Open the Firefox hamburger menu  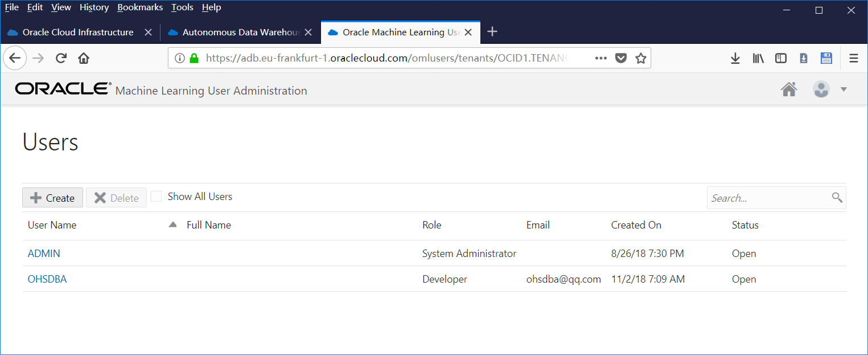coord(853,58)
